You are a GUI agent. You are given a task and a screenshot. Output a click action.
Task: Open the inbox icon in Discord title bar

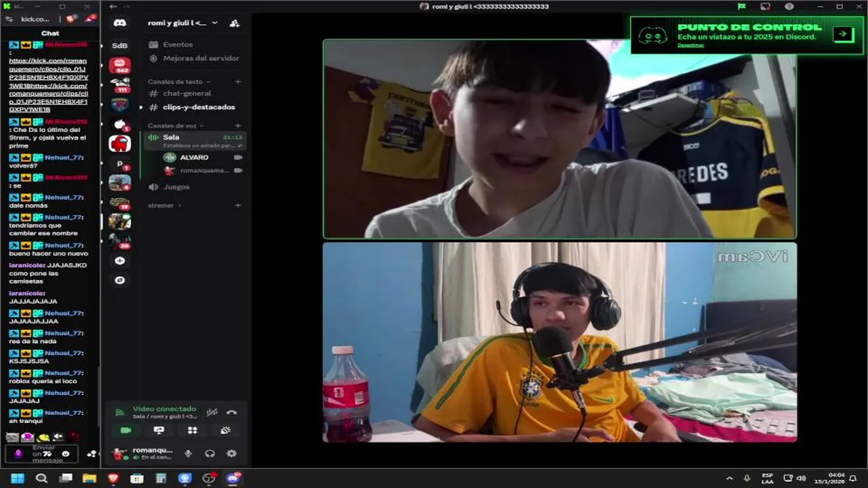766,6
